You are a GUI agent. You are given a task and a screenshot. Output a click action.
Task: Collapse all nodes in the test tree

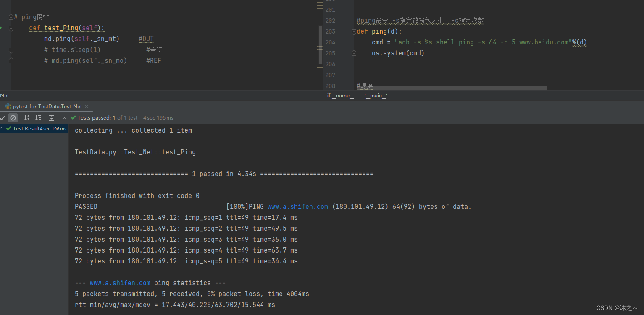point(51,117)
